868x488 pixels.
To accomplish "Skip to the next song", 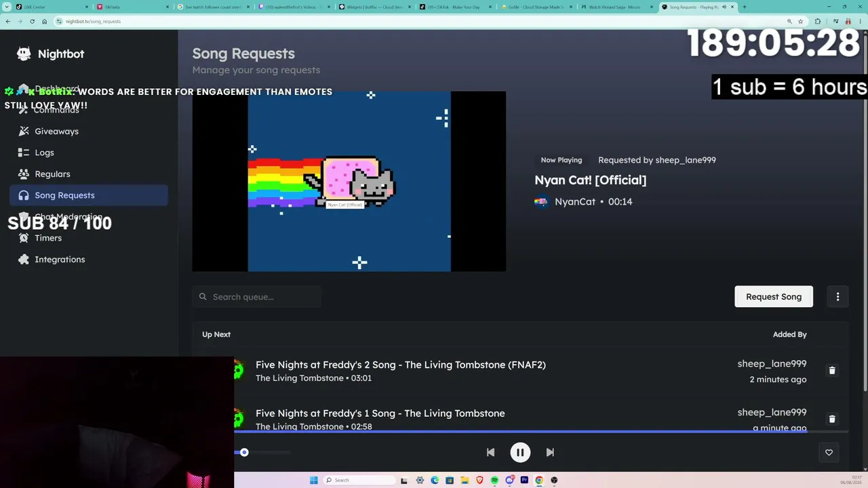I will coord(550,453).
